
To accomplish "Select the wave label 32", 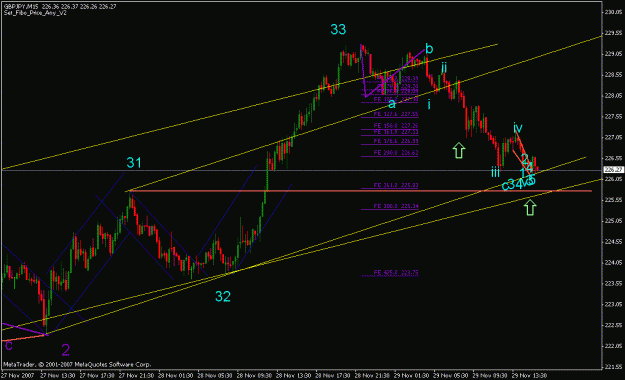I will point(223,296).
